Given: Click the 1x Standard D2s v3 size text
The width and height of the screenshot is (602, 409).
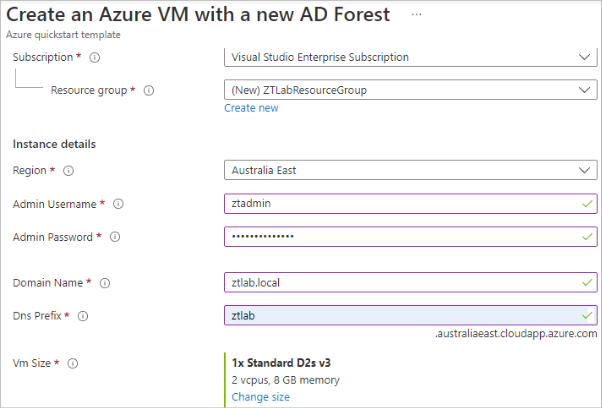Looking at the screenshot, I should [x=283, y=361].
